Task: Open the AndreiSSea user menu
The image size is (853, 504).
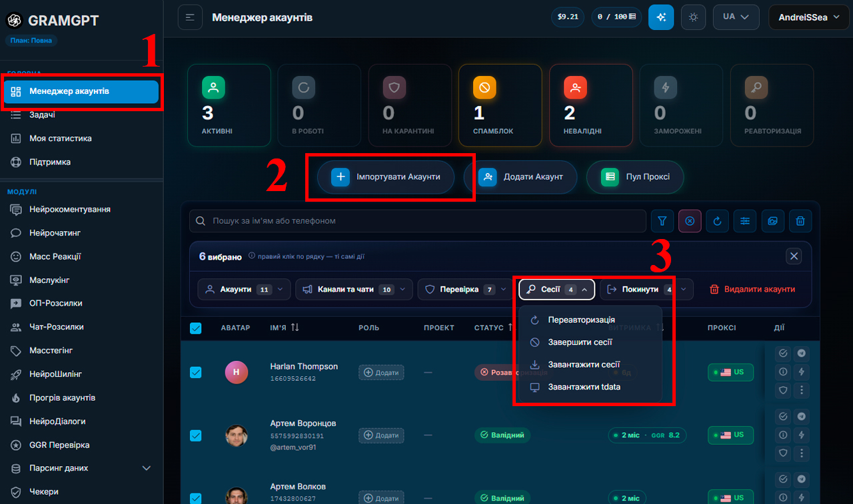Action: [810, 17]
